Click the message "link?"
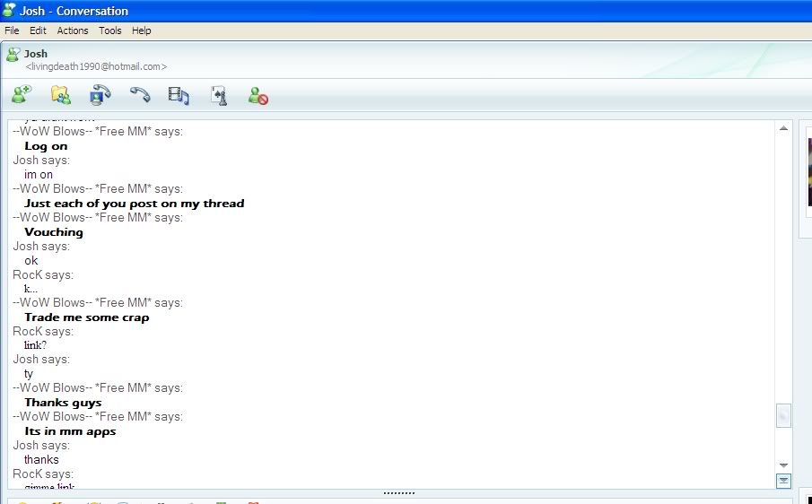Screen dimensions: 812x504 pyautogui.click(x=35, y=345)
